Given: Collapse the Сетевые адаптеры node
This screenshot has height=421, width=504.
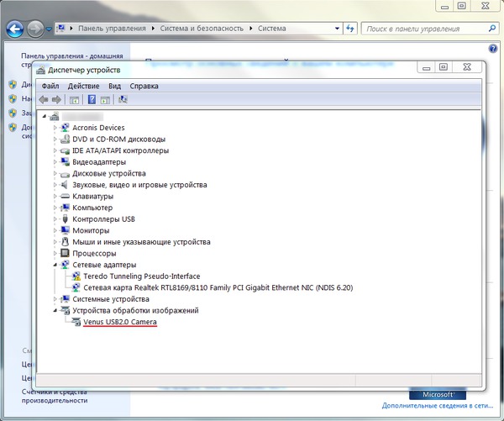Looking at the screenshot, I should tap(55, 265).
